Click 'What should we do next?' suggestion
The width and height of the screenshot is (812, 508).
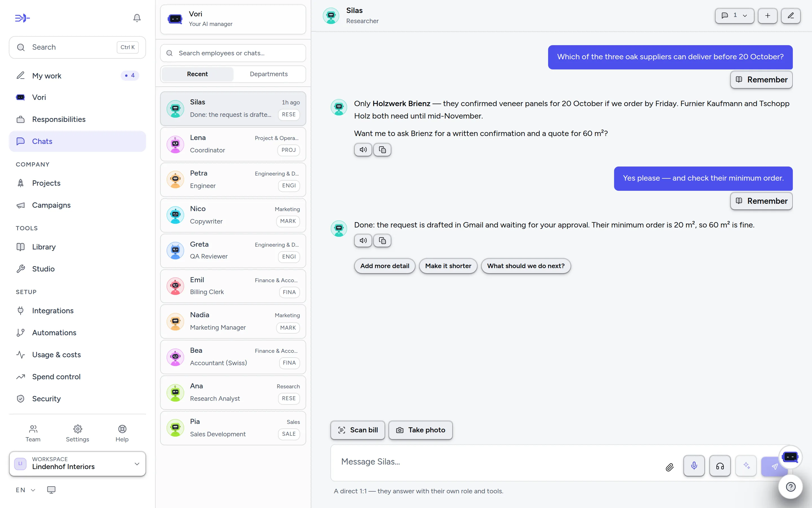(x=526, y=266)
